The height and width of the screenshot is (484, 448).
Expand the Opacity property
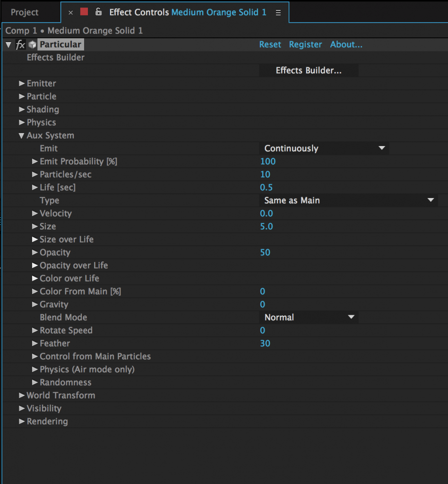[34, 252]
